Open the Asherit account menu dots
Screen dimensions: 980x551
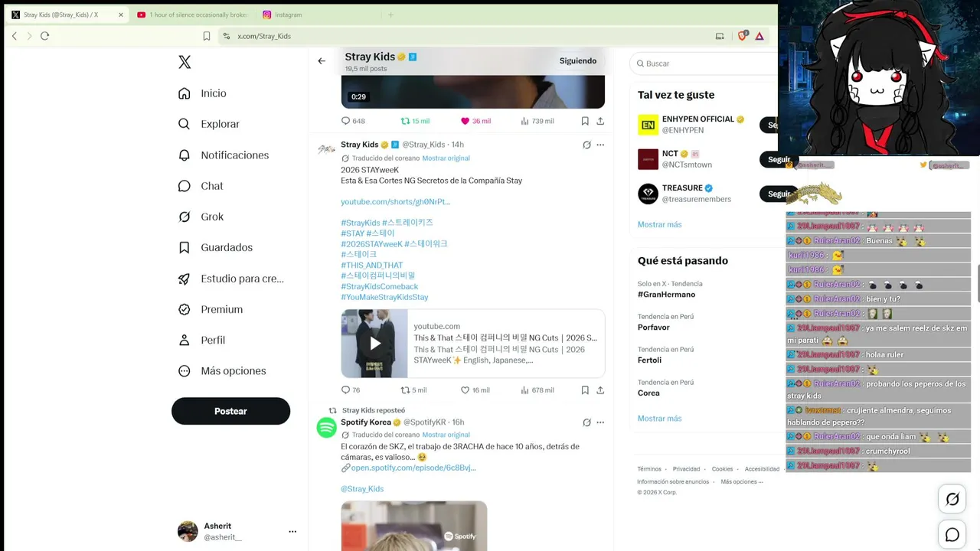[x=292, y=531]
